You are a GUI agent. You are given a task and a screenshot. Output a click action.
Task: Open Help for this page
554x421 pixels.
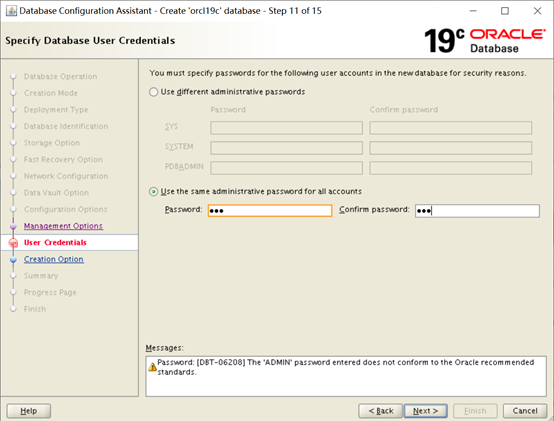(x=29, y=411)
